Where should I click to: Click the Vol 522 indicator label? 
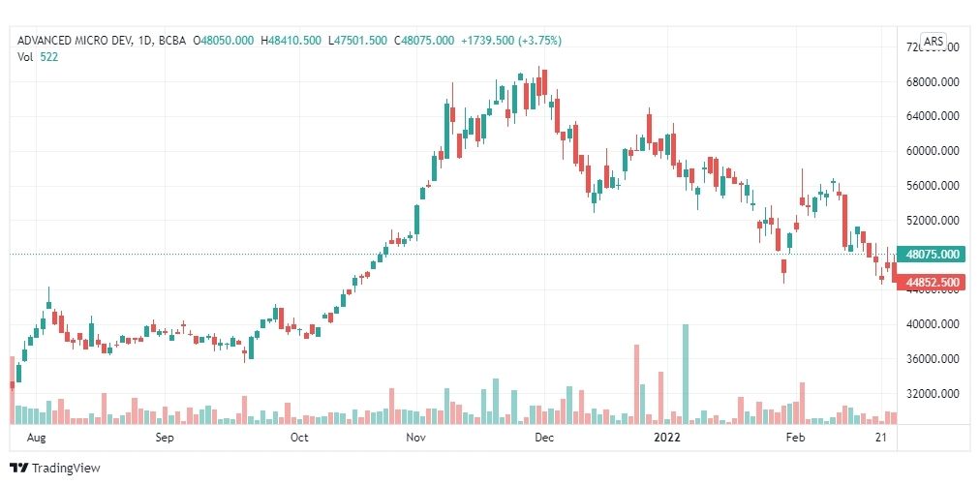point(38,56)
